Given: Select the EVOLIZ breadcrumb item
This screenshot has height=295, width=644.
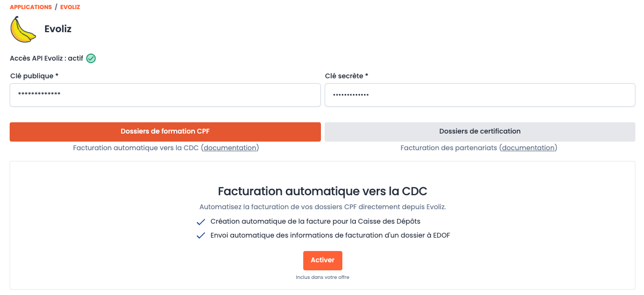Looking at the screenshot, I should point(70,7).
